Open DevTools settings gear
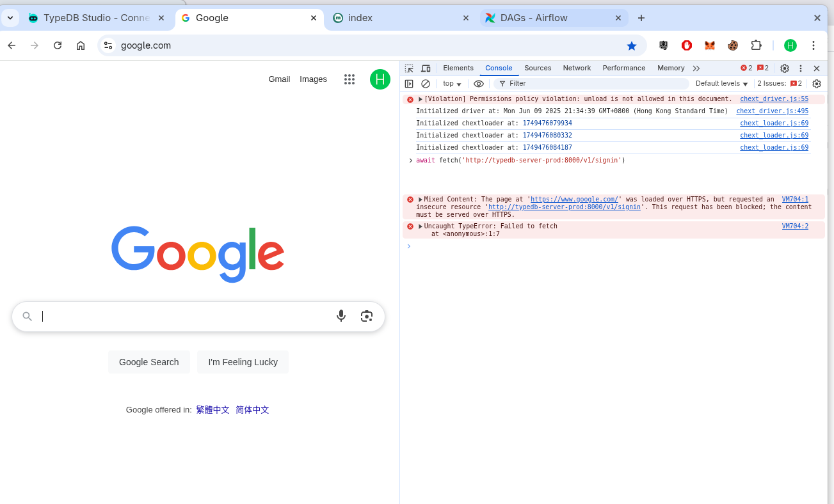This screenshot has width=834, height=504. pos(785,68)
